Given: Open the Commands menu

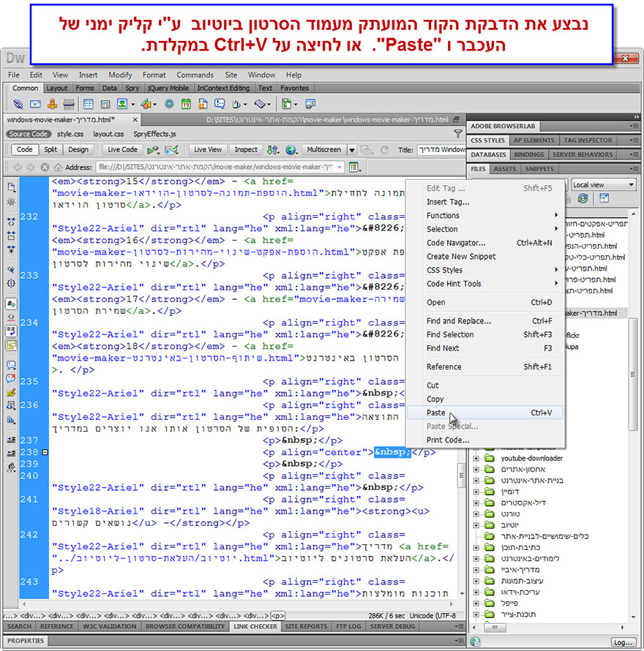Looking at the screenshot, I should tap(195, 75).
